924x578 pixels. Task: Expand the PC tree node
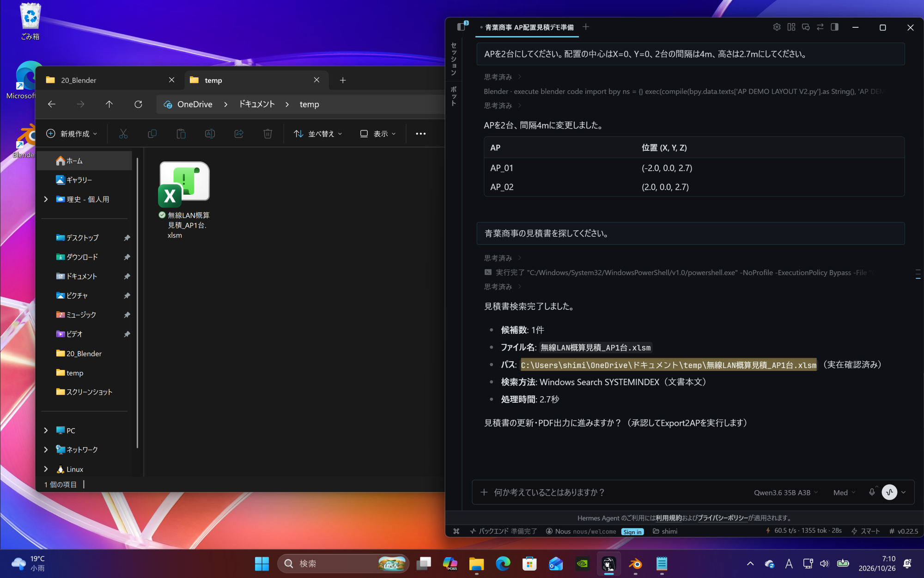coord(46,430)
